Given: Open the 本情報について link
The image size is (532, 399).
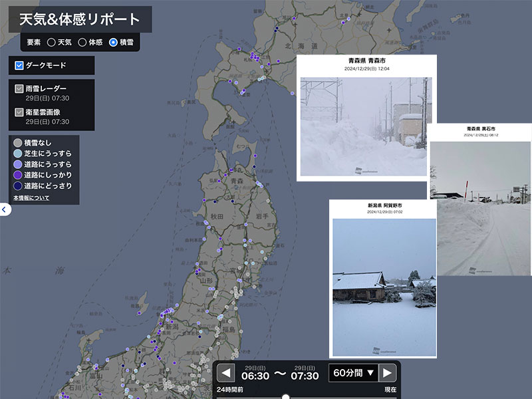Looking at the screenshot, I should click(31, 198).
